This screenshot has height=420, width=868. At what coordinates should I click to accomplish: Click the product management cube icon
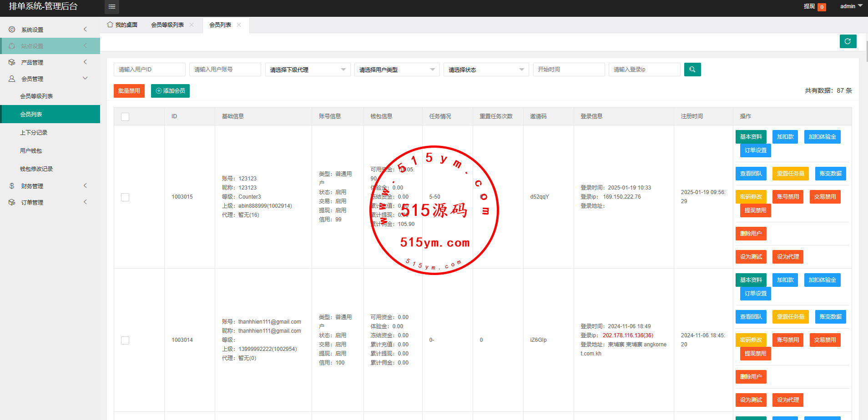tap(12, 62)
